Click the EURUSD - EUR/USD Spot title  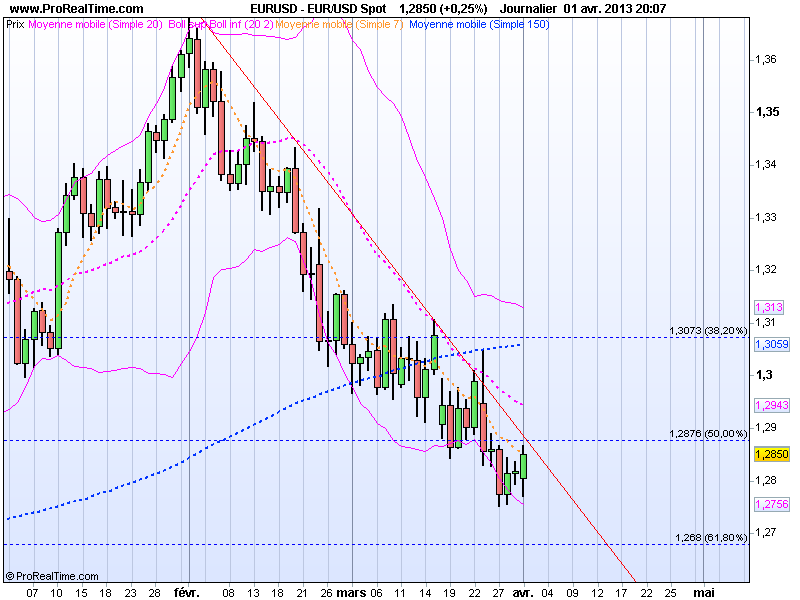[318, 9]
